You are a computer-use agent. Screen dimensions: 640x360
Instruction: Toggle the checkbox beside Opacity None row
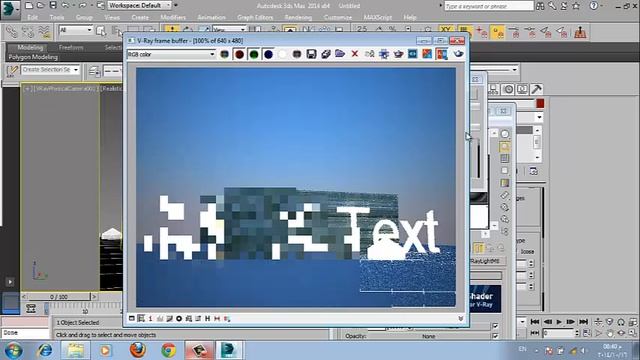click(496, 336)
